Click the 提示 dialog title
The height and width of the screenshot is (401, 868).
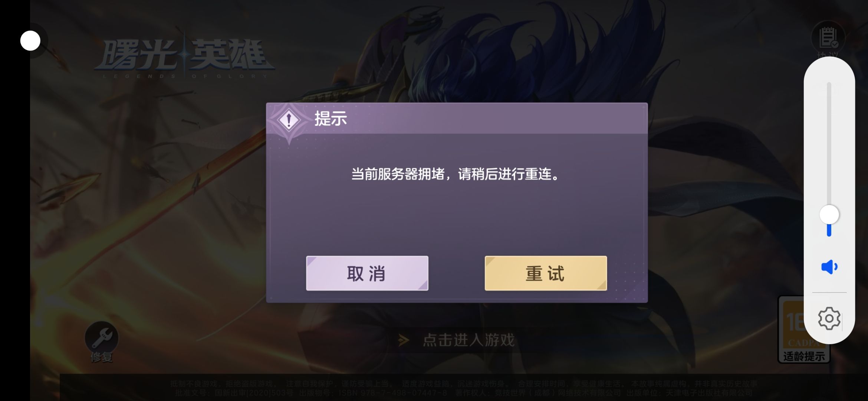coord(331,119)
